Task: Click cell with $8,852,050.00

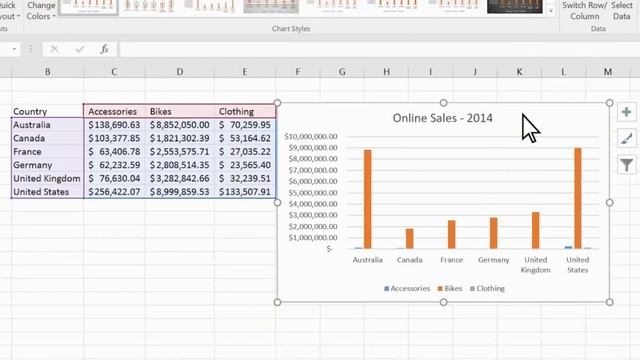Action: coord(180,125)
